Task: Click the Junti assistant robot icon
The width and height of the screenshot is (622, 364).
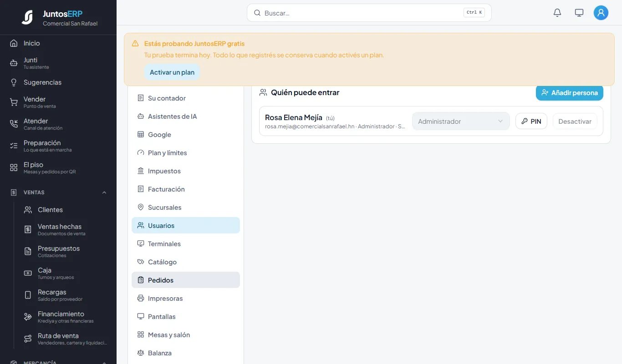Action: click(14, 63)
